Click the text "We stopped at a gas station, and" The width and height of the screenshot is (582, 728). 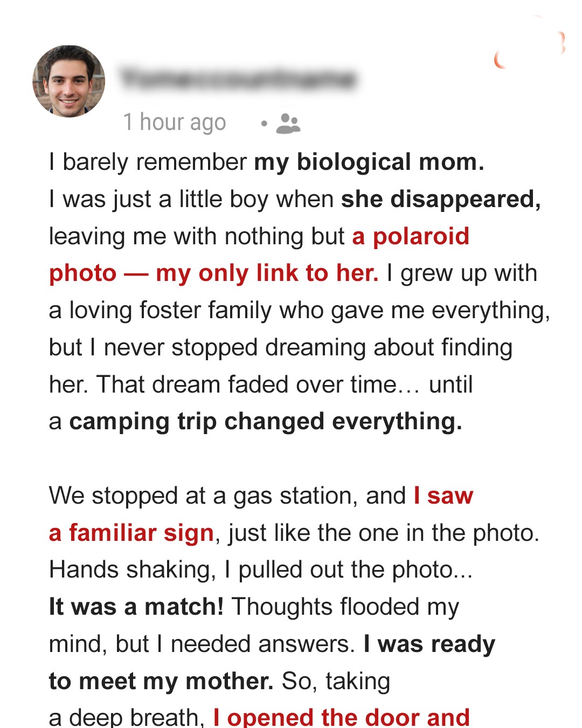[x=227, y=496]
